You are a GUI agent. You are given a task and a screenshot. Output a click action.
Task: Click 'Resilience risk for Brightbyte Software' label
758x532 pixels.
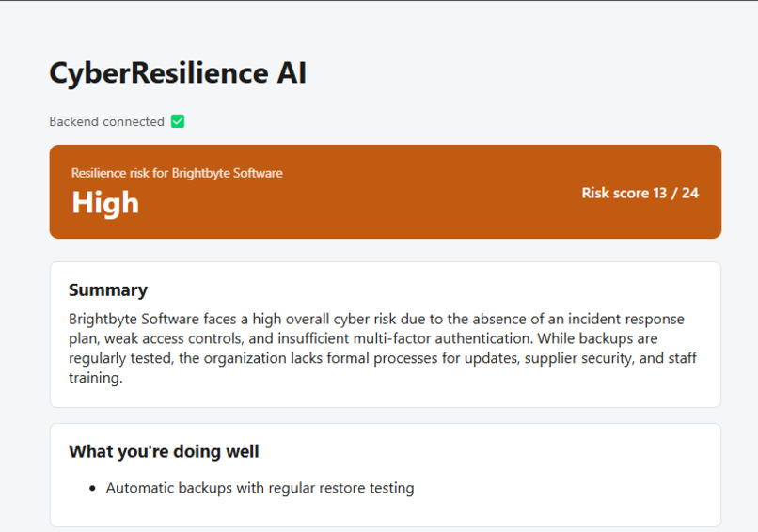coord(177,173)
